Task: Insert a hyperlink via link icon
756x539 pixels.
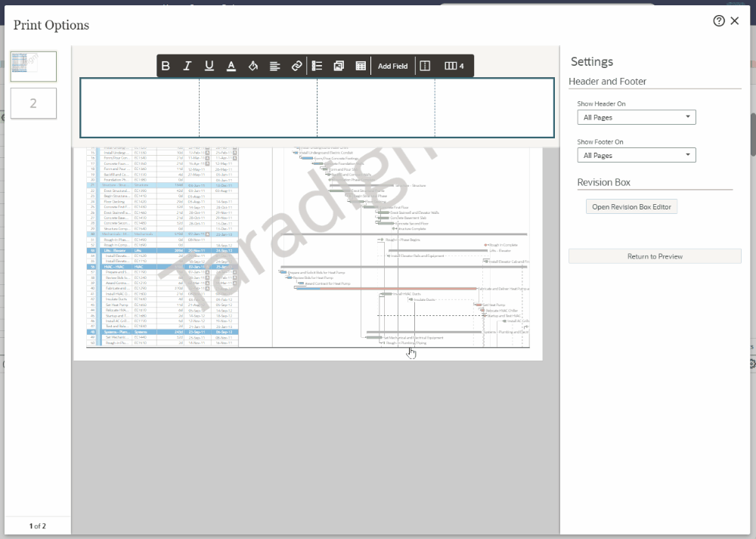Action: pyautogui.click(x=296, y=66)
